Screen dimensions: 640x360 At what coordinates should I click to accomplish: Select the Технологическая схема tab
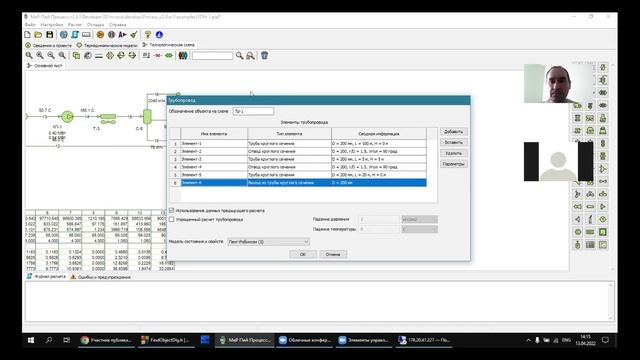click(169, 45)
